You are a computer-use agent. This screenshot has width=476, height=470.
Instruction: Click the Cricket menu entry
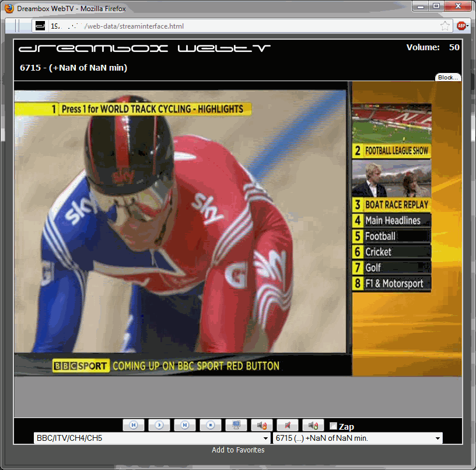(391, 252)
